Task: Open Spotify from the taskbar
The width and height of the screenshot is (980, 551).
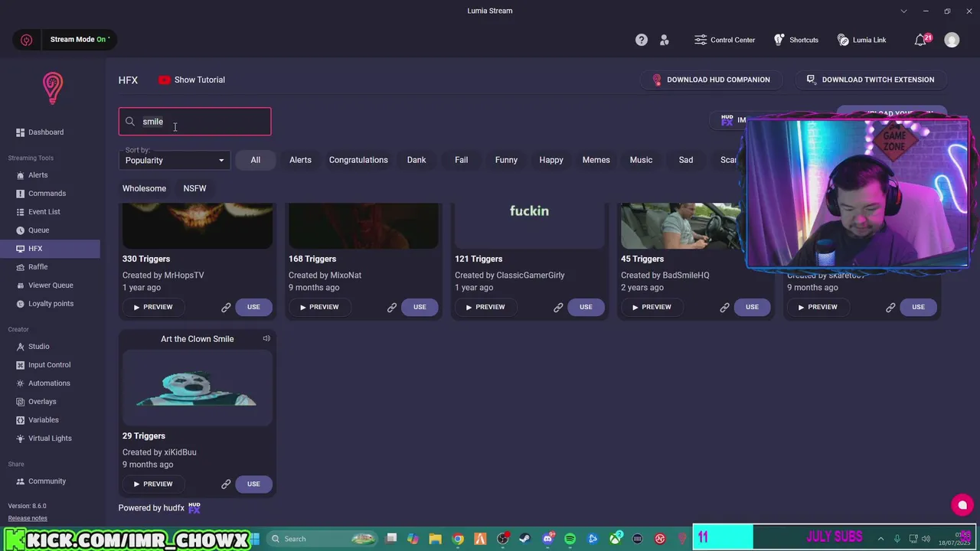Action: pos(570,539)
